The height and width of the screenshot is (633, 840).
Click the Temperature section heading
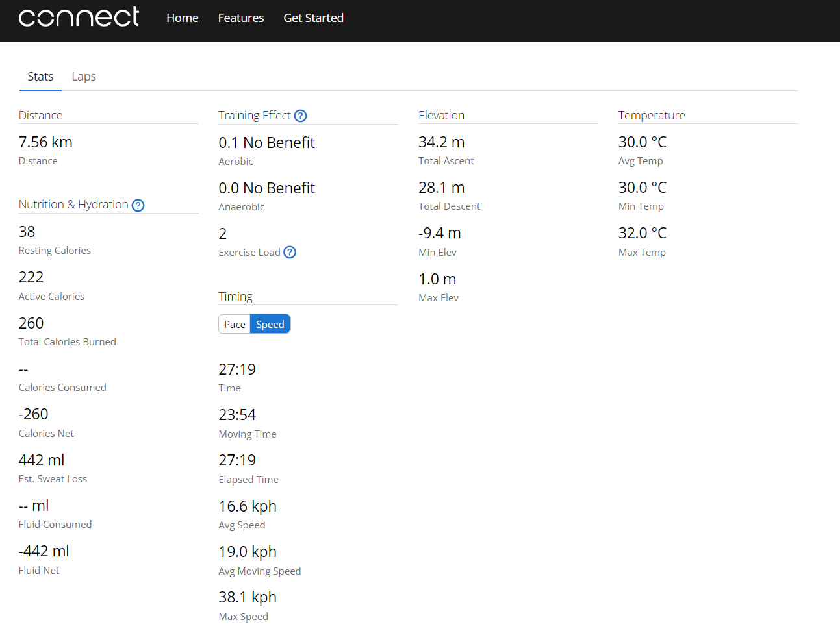(x=651, y=116)
